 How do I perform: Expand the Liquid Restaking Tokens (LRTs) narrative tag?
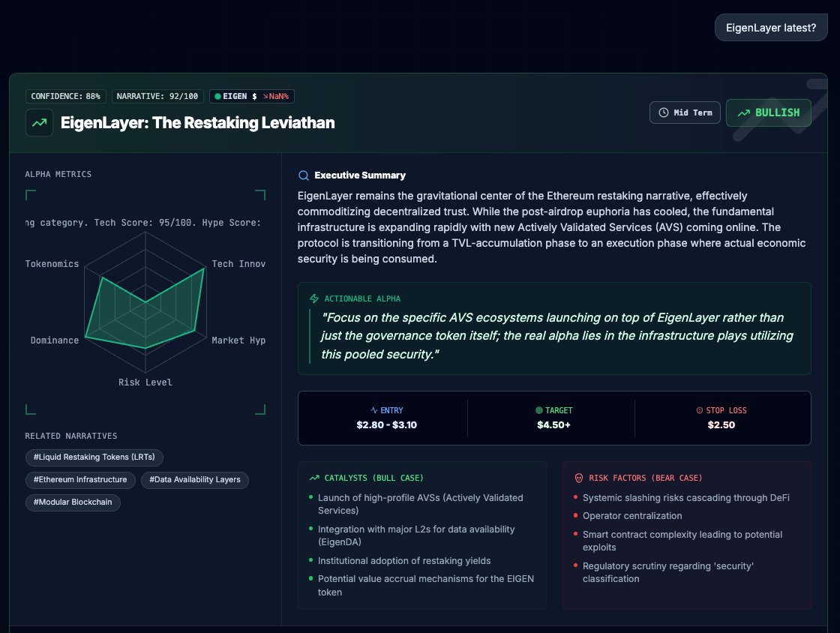94,457
